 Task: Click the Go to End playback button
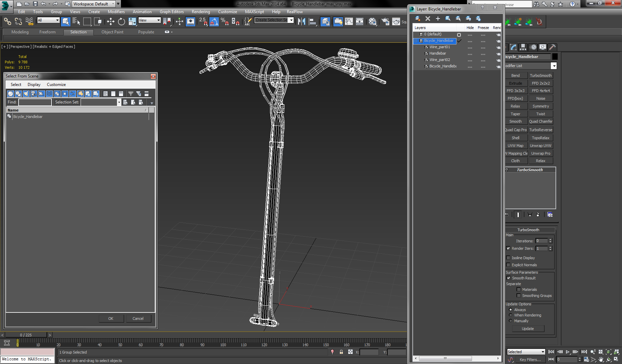click(584, 352)
